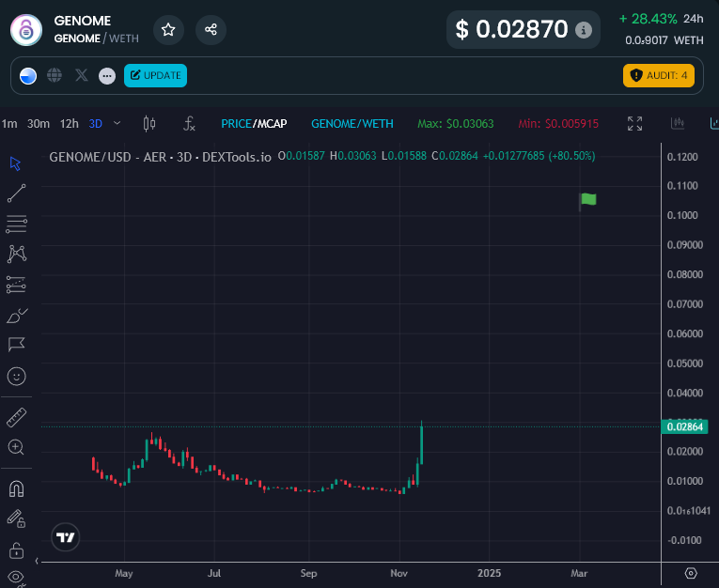Visit the token website via globe icon
The image size is (719, 588).
click(x=55, y=75)
